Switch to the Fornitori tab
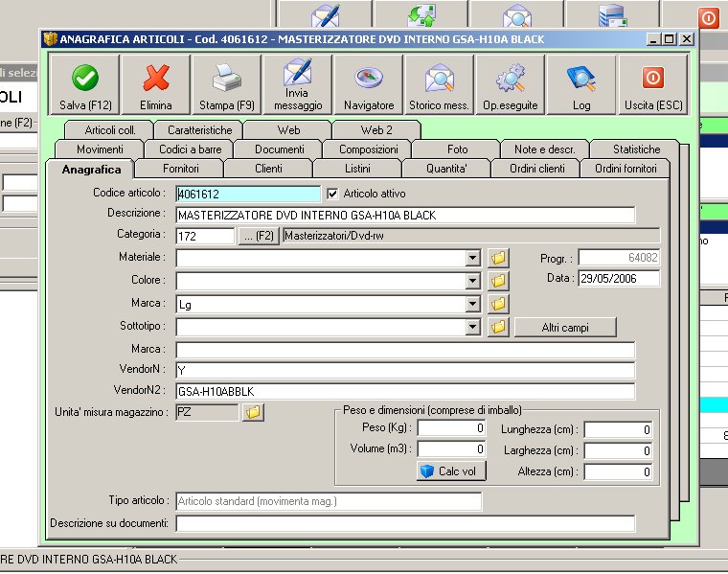728x574 pixels. (181, 169)
